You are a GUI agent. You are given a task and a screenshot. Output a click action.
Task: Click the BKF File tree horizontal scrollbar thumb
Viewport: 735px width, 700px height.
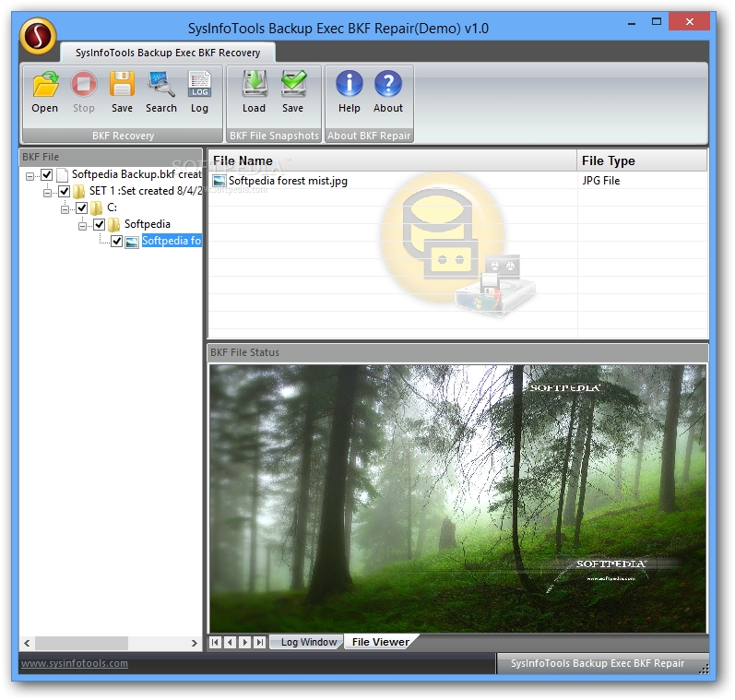click(x=81, y=643)
